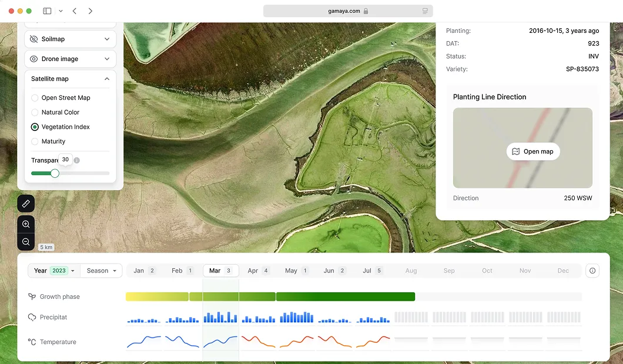Select the Natural Color radio button
The image size is (623, 364).
click(x=35, y=112)
